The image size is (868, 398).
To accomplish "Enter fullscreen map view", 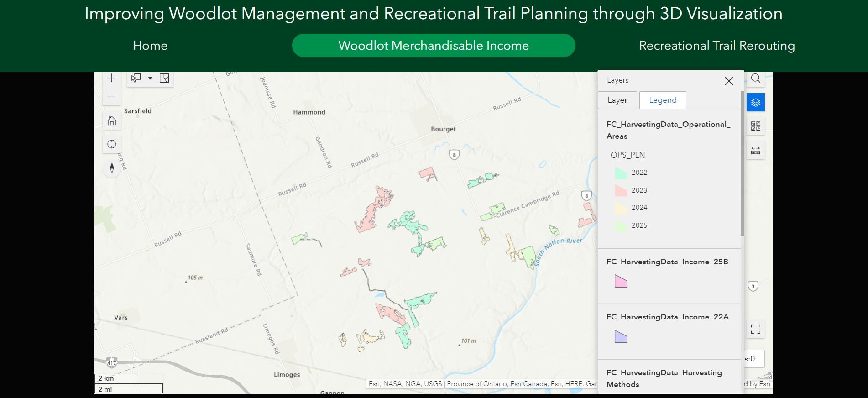I will (x=756, y=329).
